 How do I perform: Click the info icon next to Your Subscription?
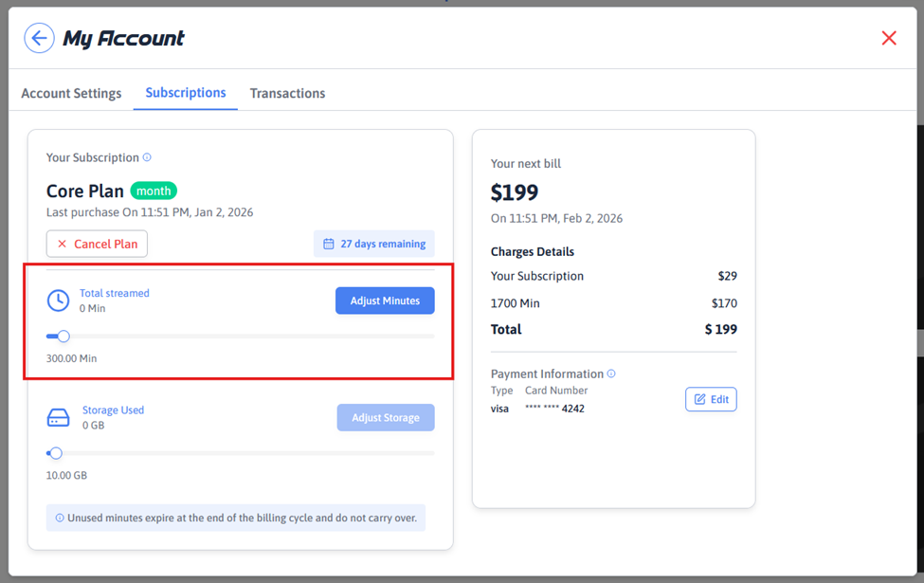[147, 157]
